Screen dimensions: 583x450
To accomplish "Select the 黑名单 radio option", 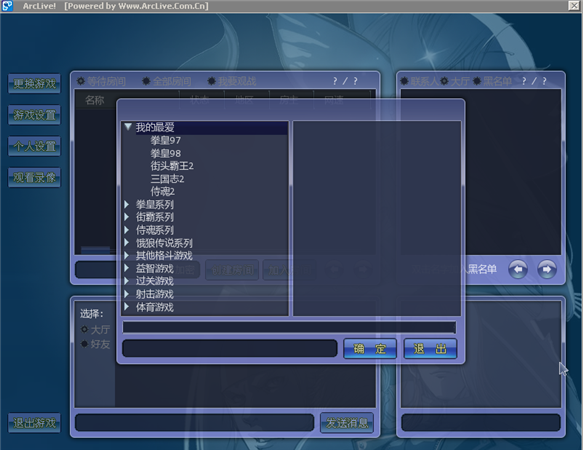I will click(477, 81).
